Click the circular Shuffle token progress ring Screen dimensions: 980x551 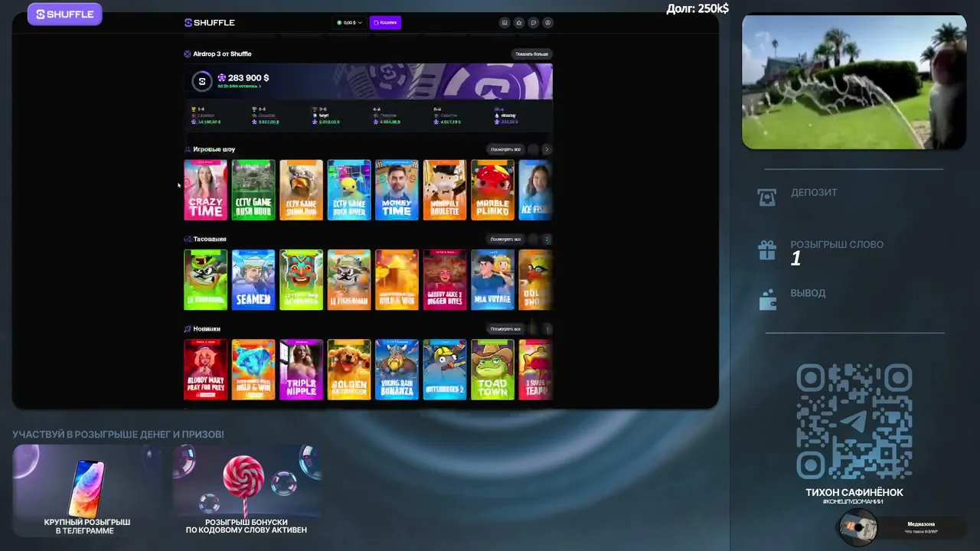point(202,81)
